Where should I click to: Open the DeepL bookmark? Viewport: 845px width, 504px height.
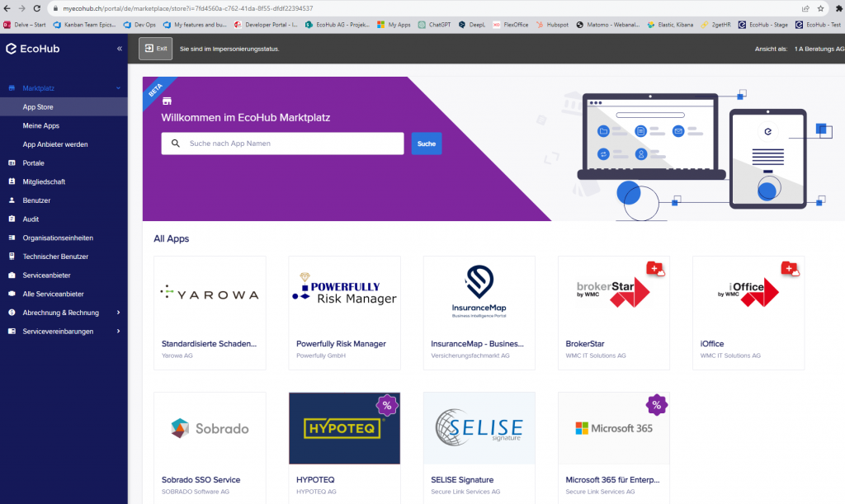[472, 25]
